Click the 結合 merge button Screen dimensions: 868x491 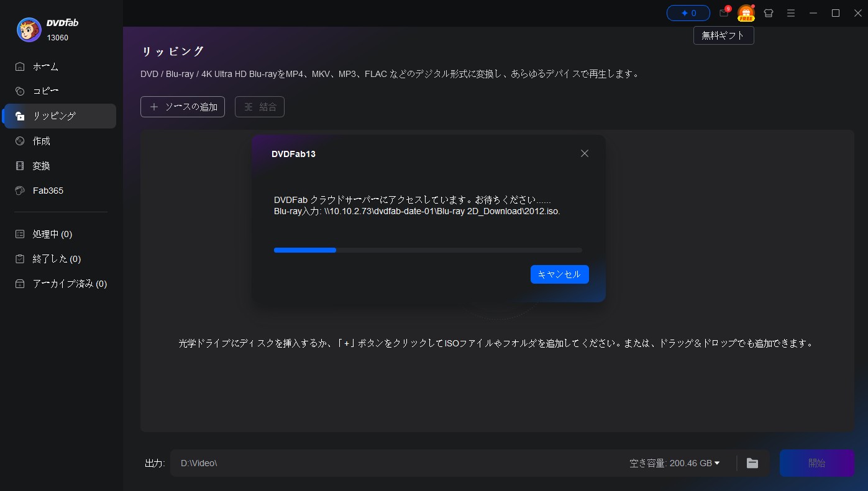260,107
